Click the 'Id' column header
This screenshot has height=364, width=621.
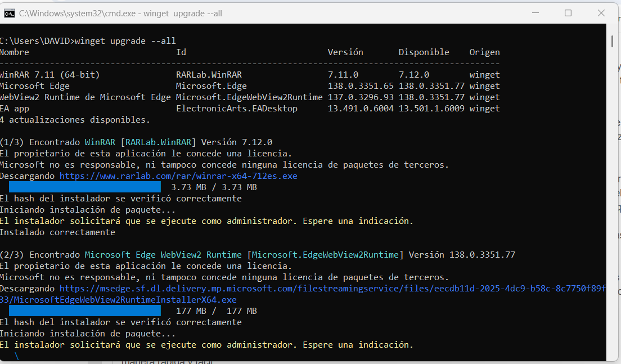tap(181, 52)
